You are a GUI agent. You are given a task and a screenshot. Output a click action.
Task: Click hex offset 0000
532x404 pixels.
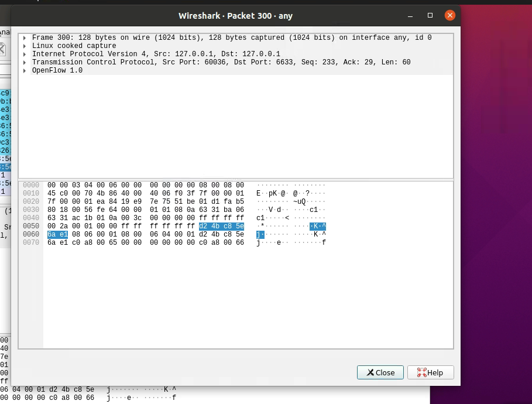point(31,185)
